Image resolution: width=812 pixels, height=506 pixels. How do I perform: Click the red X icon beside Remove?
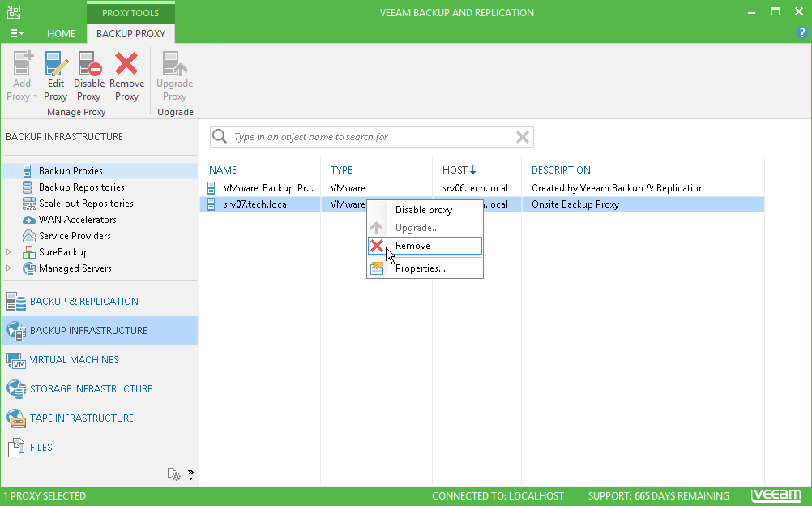pyautogui.click(x=377, y=246)
